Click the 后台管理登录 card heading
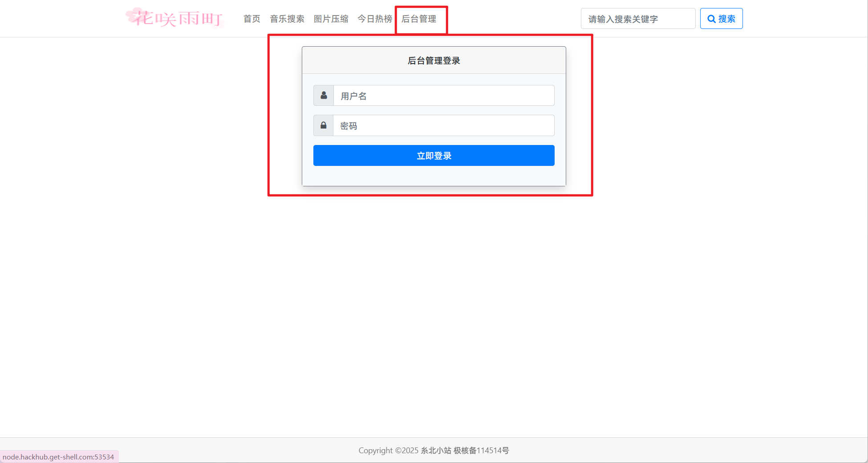This screenshot has width=868, height=463. coord(434,60)
